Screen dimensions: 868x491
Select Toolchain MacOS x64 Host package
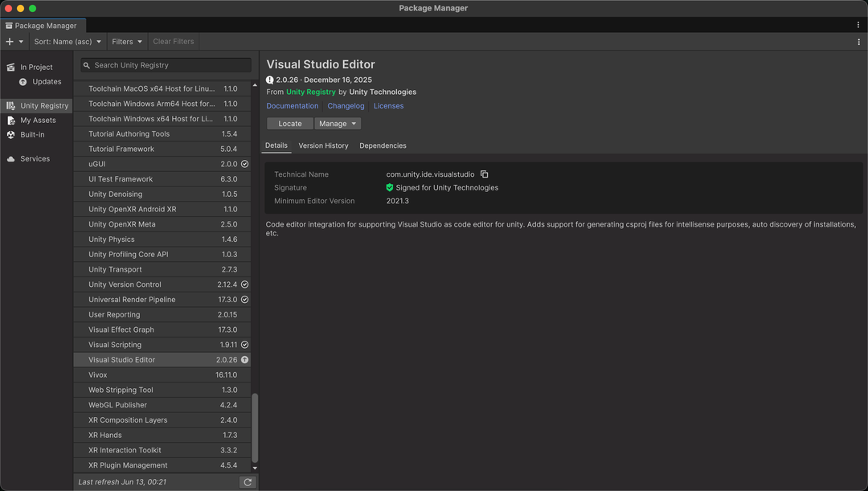coord(162,88)
